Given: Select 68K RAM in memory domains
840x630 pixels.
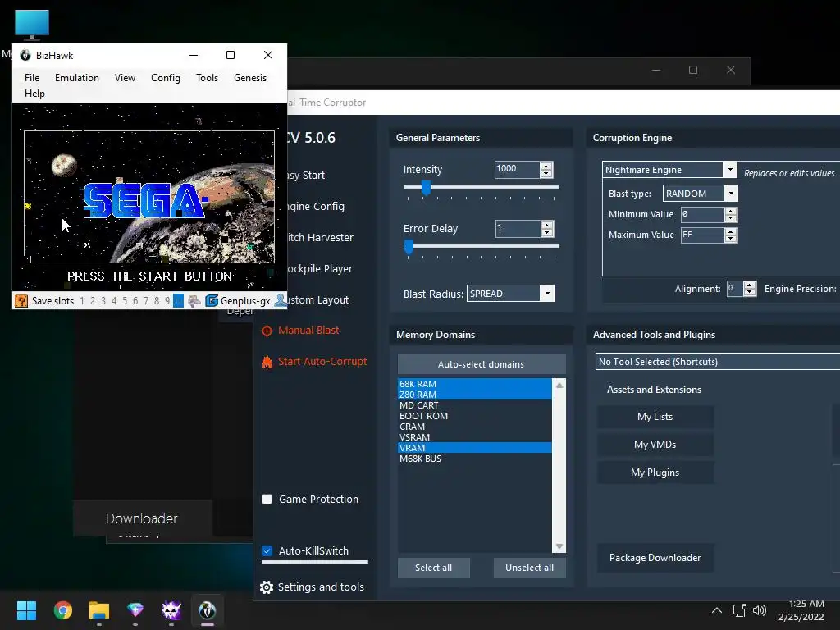Looking at the screenshot, I should (475, 384).
